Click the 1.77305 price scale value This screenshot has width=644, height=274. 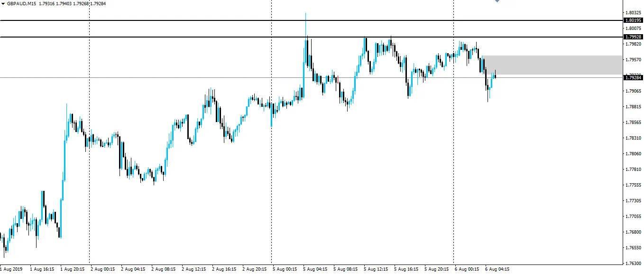[634, 201]
